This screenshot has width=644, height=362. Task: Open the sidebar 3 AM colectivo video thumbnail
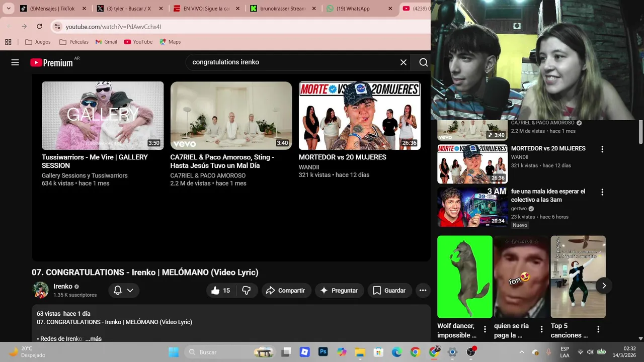click(x=472, y=207)
